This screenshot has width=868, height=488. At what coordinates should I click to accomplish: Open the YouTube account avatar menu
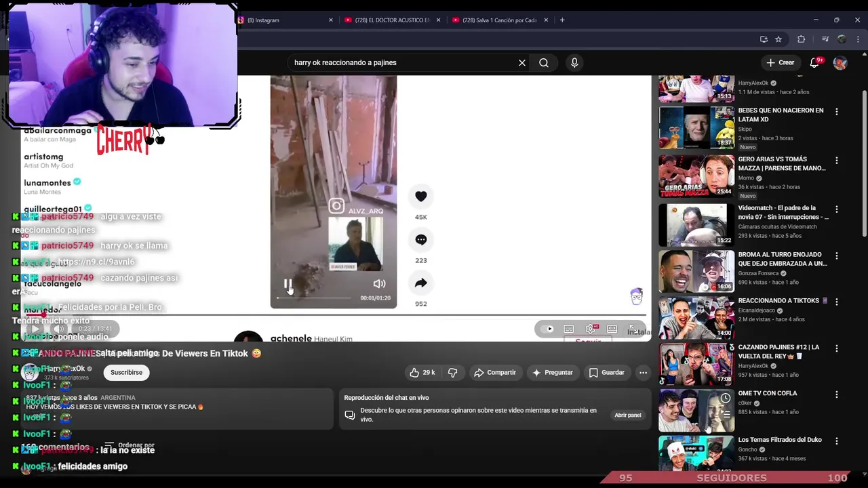tap(840, 62)
